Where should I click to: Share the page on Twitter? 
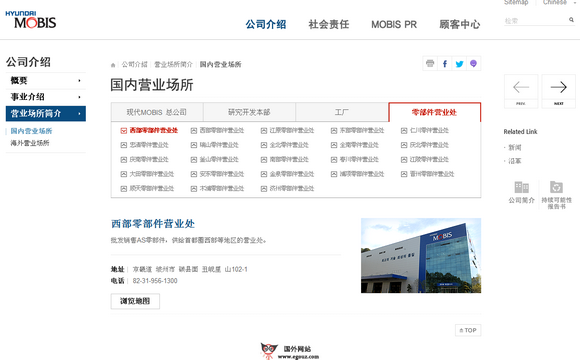[x=459, y=64]
